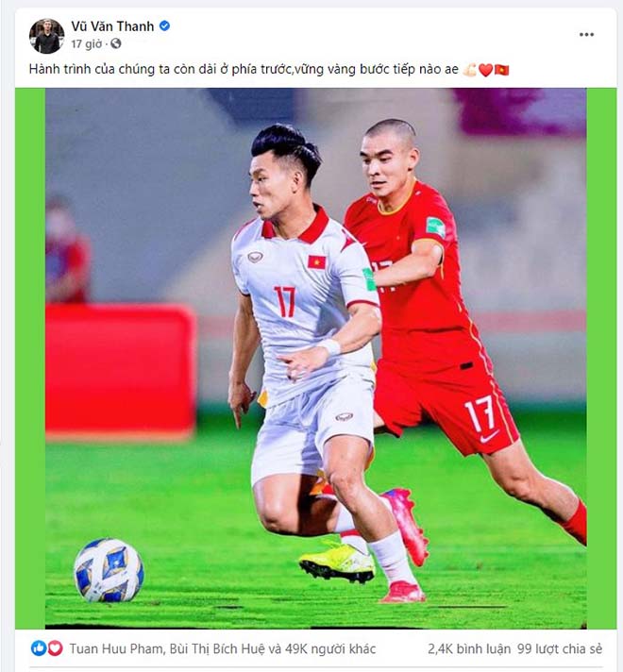This screenshot has height=672, width=623.
Task: Open the three-dot post options menu
Action: tap(586, 35)
